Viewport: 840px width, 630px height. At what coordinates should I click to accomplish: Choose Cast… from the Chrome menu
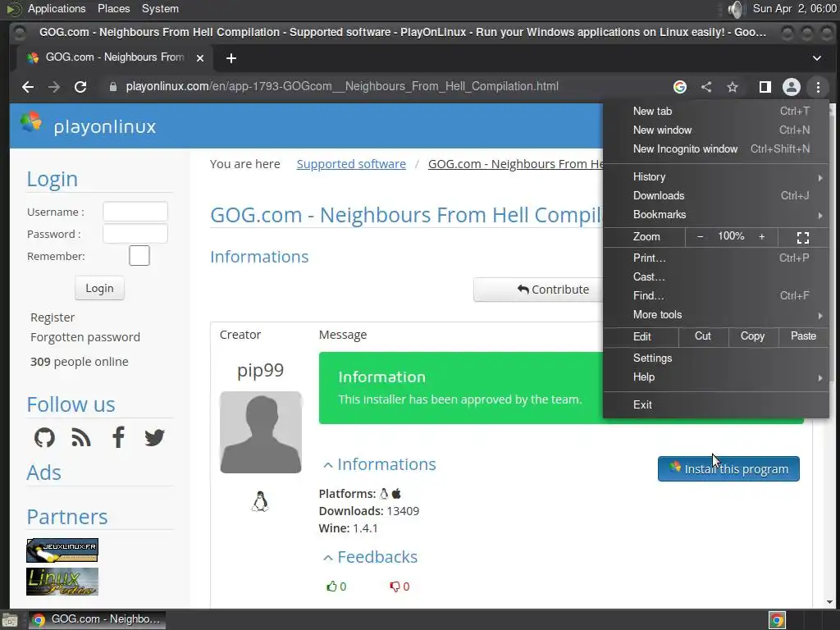pos(716,277)
